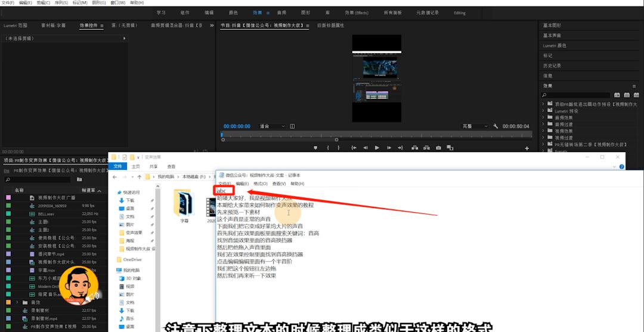644x332 pixels.
Task: Click the first accelerated effects filter icon
Action: click(617, 95)
